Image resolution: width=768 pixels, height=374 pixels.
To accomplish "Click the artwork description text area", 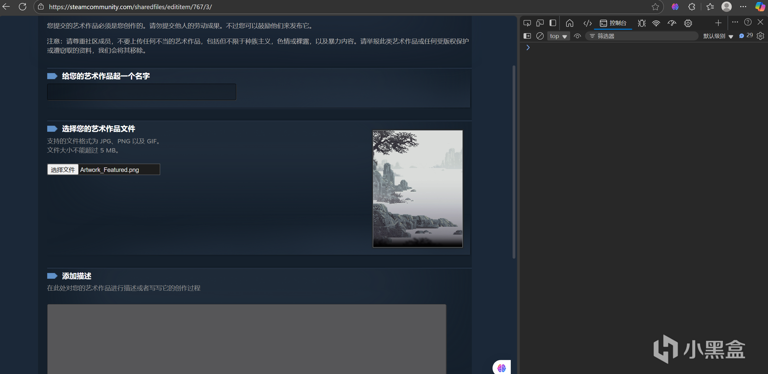I will tap(246, 339).
